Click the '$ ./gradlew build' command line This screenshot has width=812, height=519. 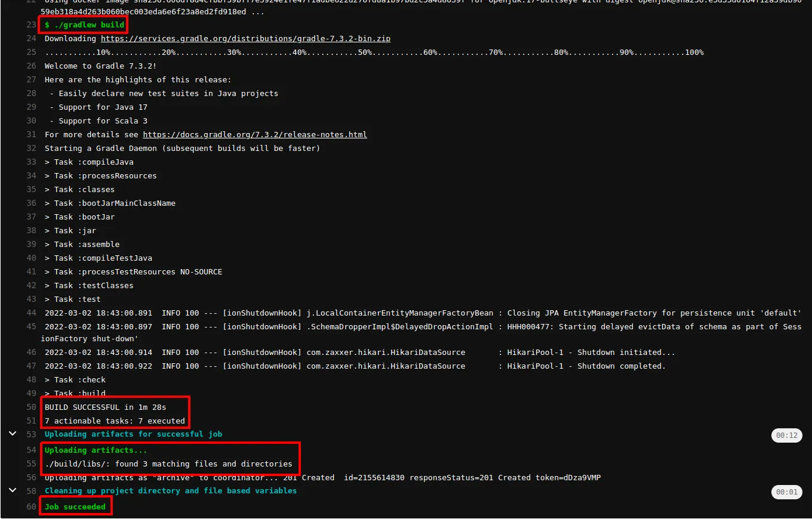pos(85,25)
